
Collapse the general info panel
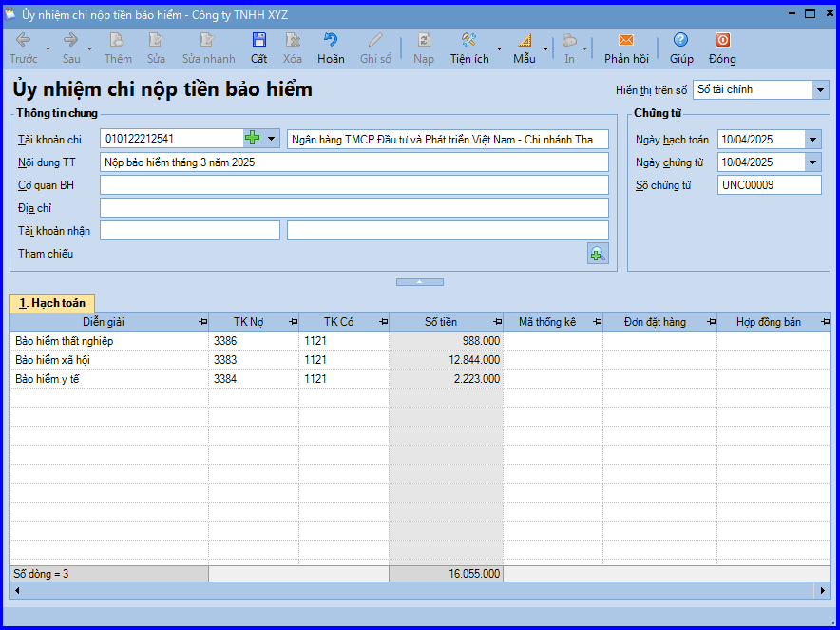419,282
